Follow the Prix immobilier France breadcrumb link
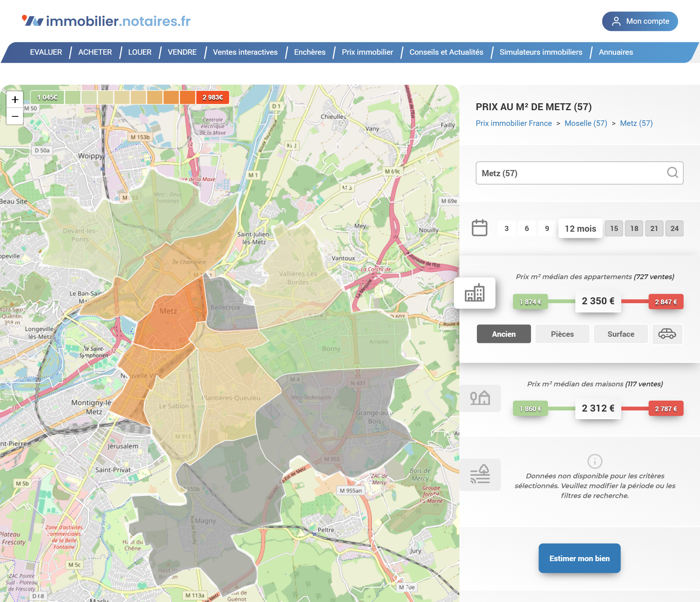Viewport: 700px width, 602px height. [x=514, y=123]
